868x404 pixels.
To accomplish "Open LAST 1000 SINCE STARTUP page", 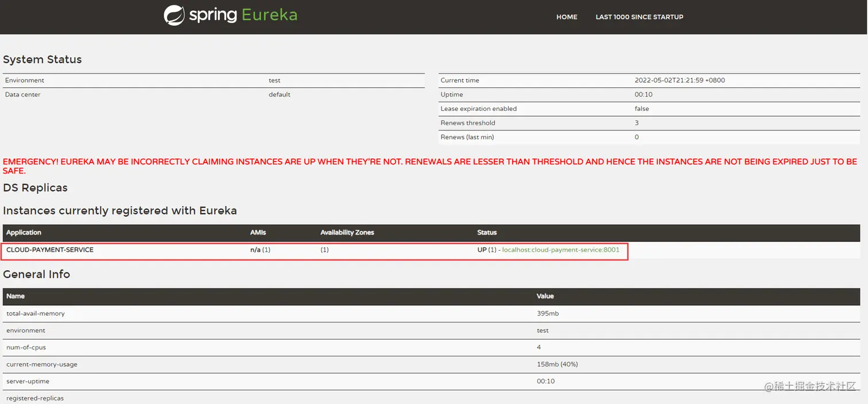I will click(640, 17).
